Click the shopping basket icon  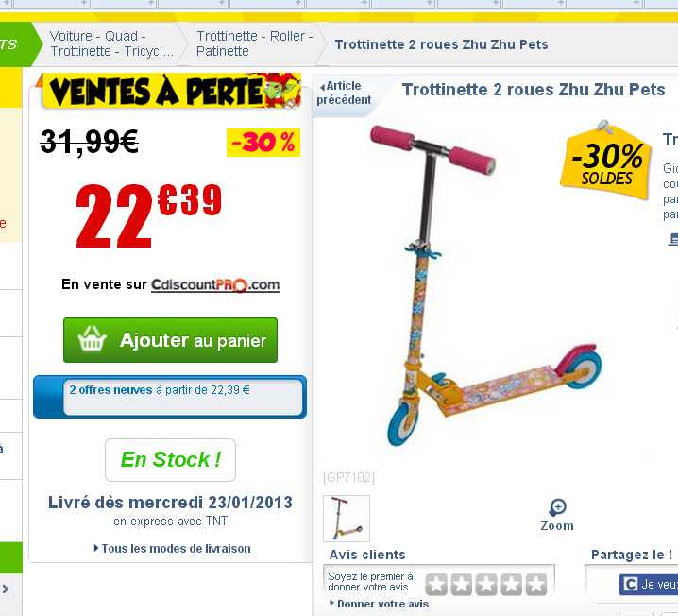[92, 339]
